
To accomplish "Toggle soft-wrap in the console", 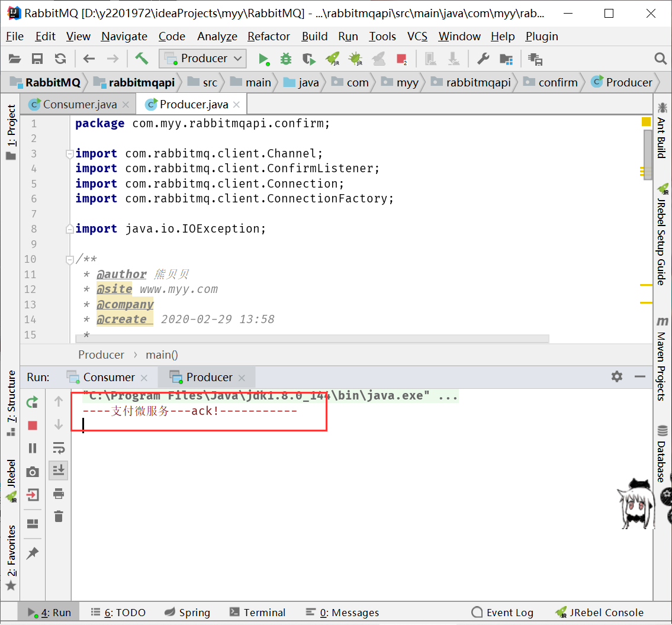I will click(x=59, y=447).
